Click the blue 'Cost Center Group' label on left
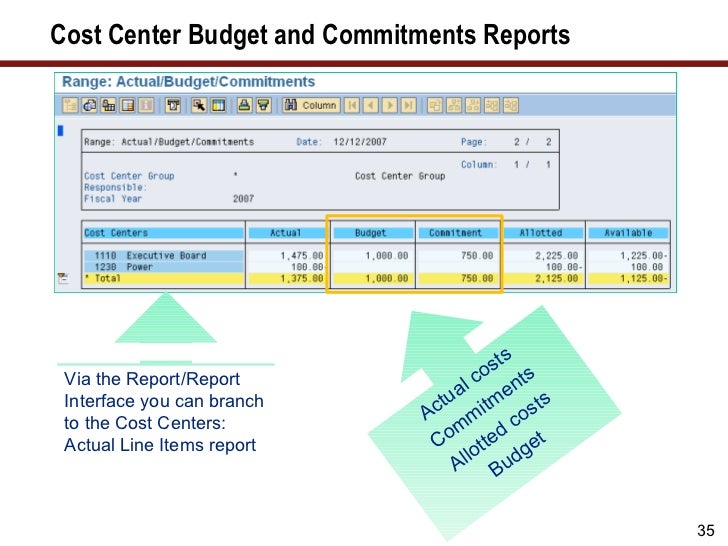Viewport: 728px width, 546px height. pos(129,176)
